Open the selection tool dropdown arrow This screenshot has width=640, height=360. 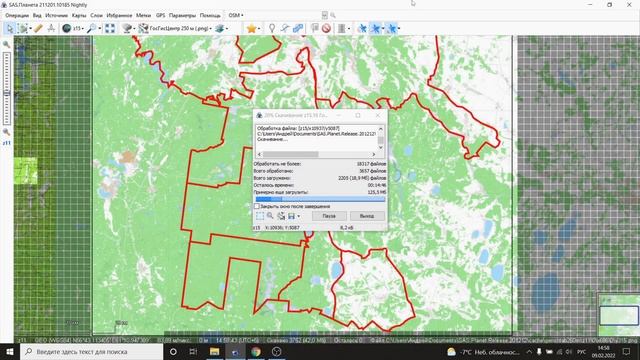point(31,29)
